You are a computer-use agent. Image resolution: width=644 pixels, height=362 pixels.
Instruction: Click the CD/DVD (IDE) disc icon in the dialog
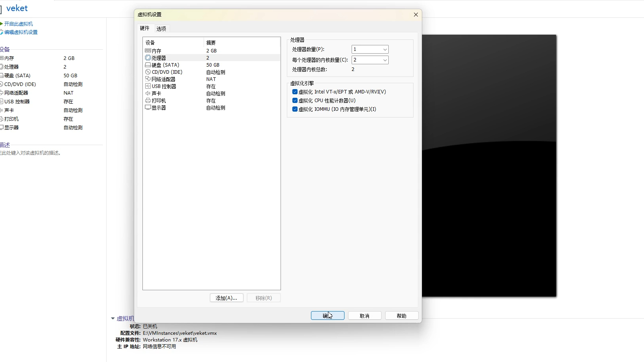(x=148, y=72)
